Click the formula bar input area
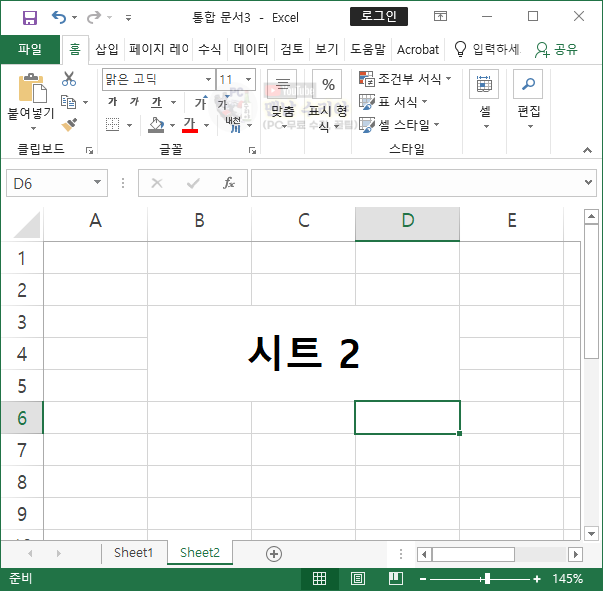Viewport: 603px width, 591px height. pos(417,183)
